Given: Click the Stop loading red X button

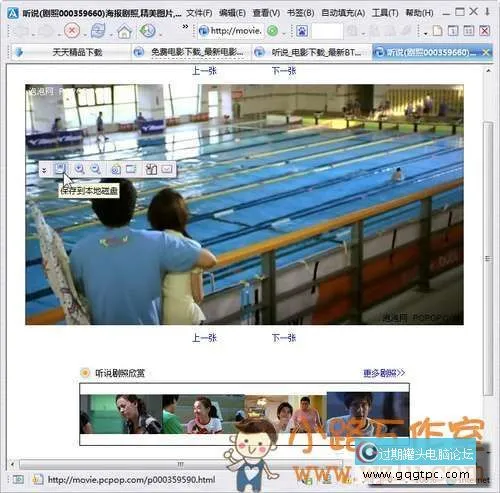Looking at the screenshot, I should (72, 31).
